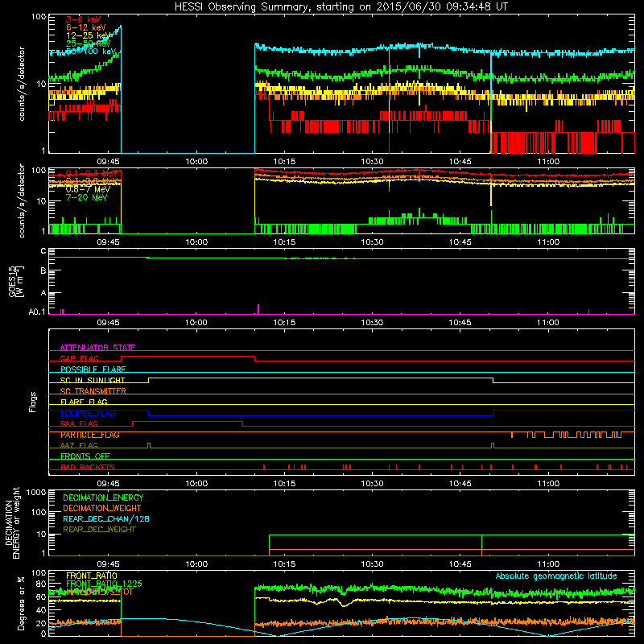Viewport: 644px width, 644px height.
Task: Select the SC_TRANSMITTER flag label
Action: pos(93,391)
